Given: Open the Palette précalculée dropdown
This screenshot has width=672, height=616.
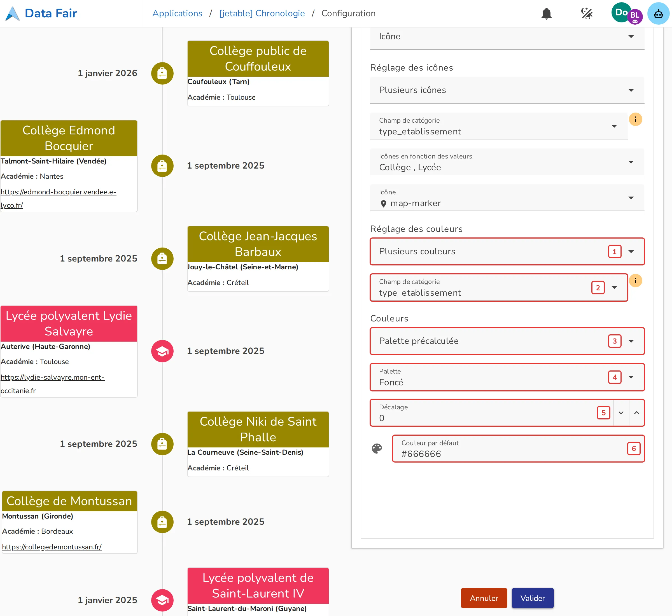Looking at the screenshot, I should point(507,341).
